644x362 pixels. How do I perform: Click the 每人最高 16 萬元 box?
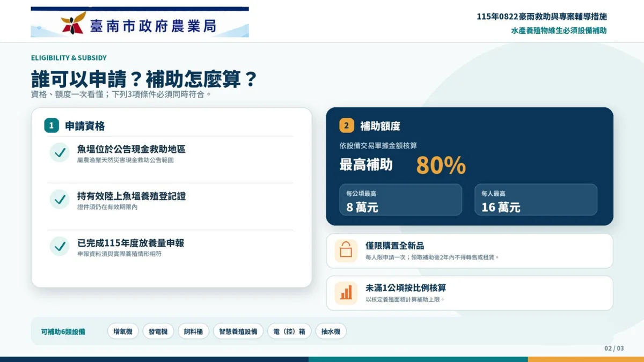(x=536, y=200)
